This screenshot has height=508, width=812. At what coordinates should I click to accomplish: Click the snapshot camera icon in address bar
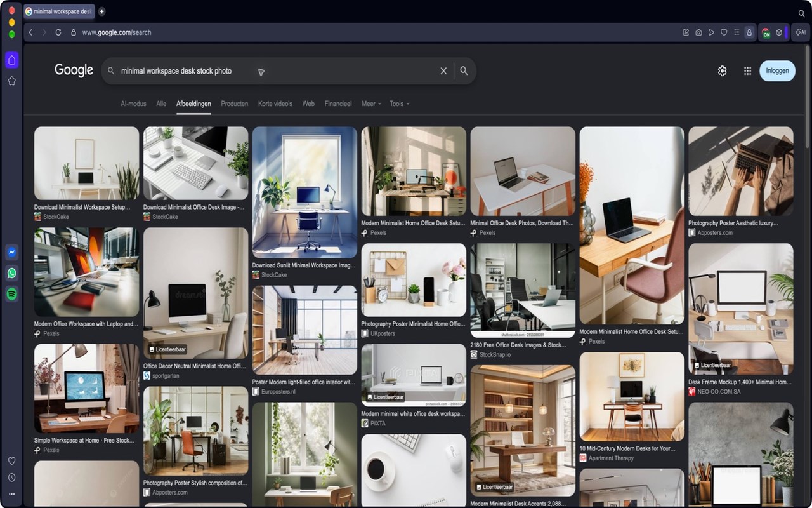pos(698,32)
